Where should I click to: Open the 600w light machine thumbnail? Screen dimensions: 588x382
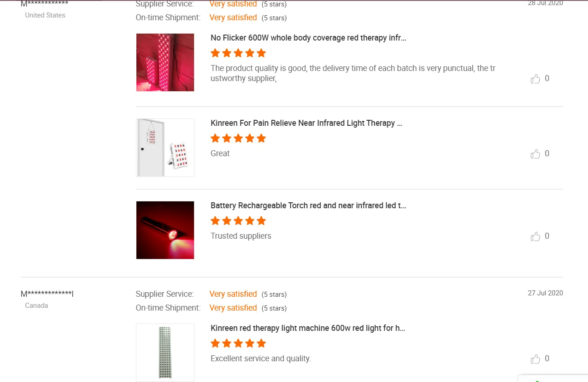pyautogui.click(x=165, y=353)
